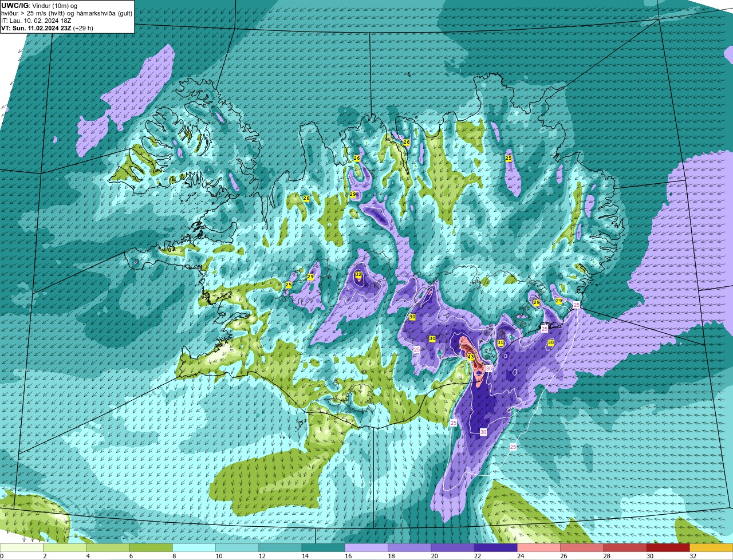This screenshot has width=733, height=560.
Task: Select the 20–22 m/s violet legend swatch
Action: (452, 548)
